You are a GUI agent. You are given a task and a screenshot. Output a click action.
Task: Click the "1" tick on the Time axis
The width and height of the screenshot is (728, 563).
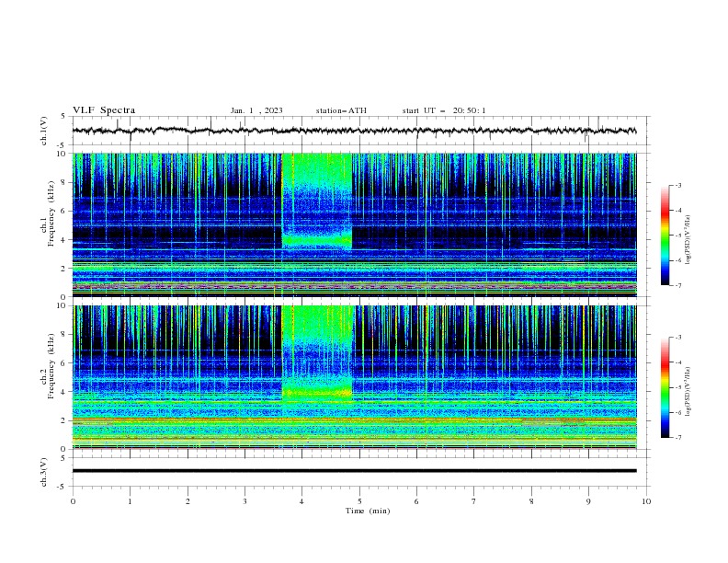tap(130, 501)
